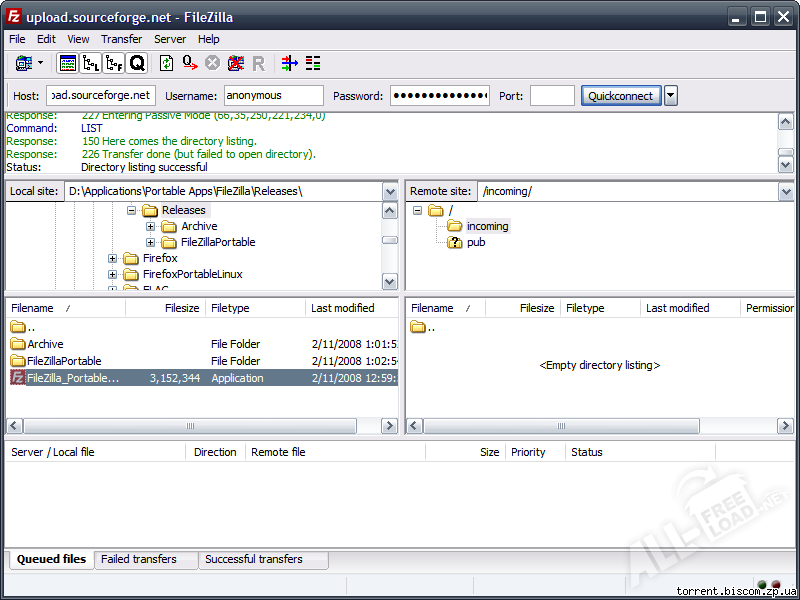Toggle transfer queue display icon
The width and height of the screenshot is (800, 600).
click(x=137, y=63)
